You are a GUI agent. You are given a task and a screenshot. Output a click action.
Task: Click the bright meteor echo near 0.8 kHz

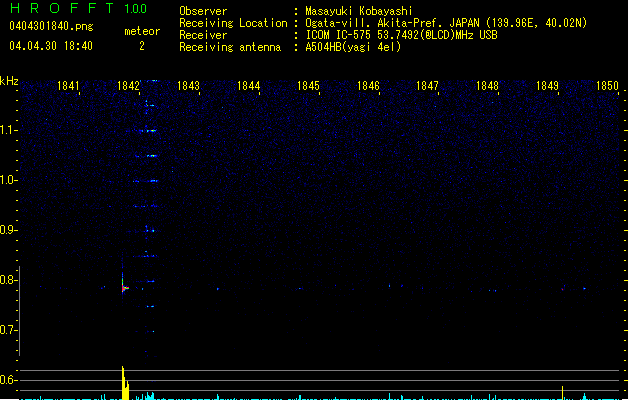[125, 287]
